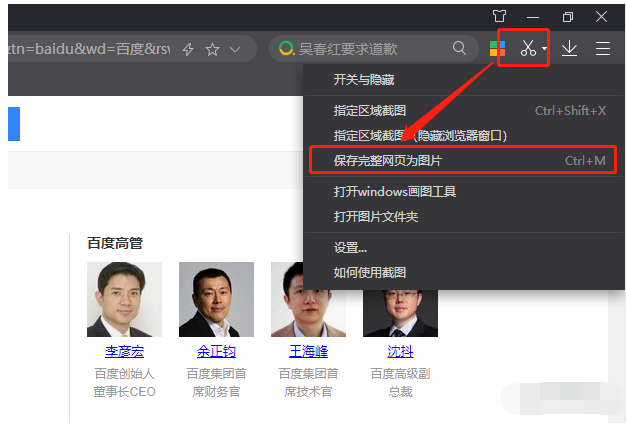
Task: Bookmark the page with the star icon
Action: point(212,49)
